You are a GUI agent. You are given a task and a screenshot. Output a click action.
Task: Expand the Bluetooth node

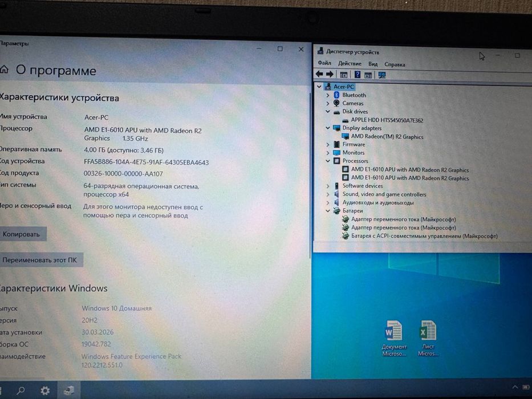coord(328,95)
